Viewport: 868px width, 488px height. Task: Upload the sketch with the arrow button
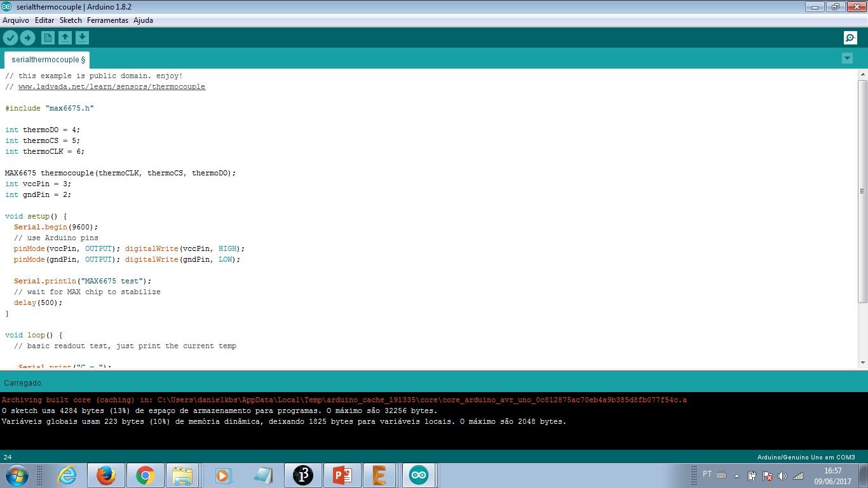tap(27, 38)
